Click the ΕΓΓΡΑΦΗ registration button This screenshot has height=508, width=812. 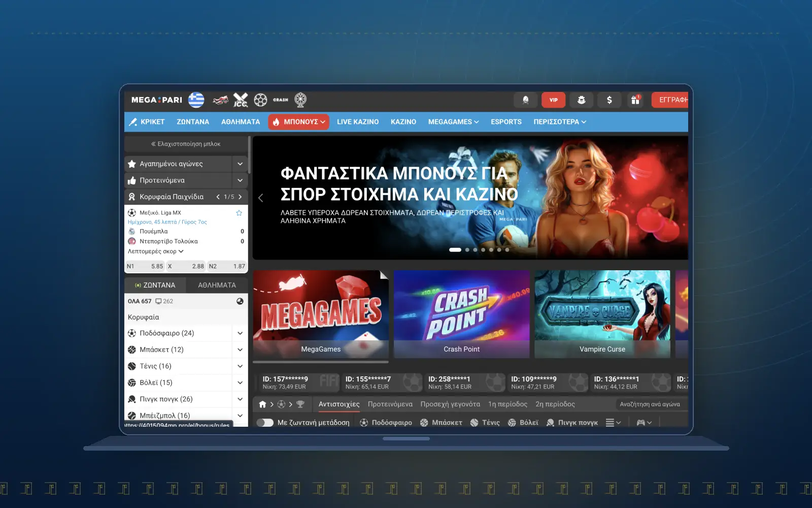tap(670, 100)
